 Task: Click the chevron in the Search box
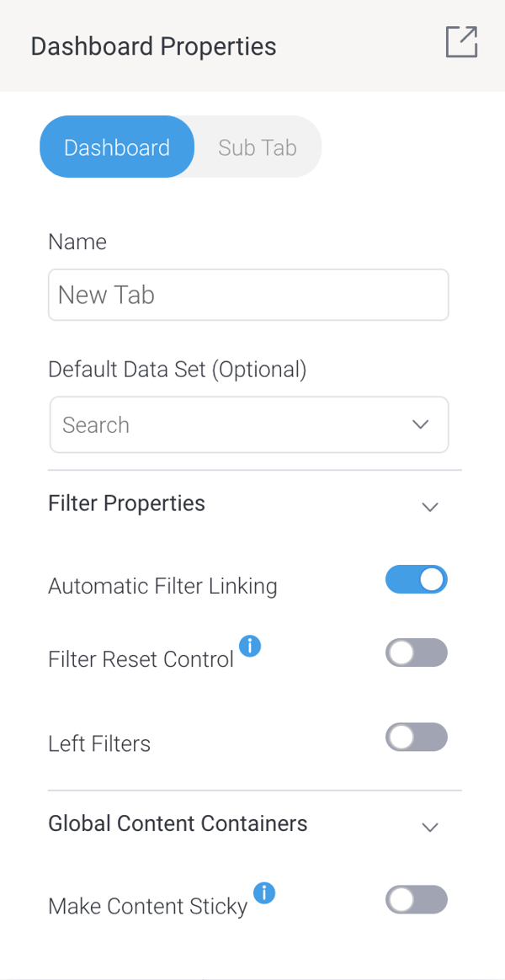420,424
